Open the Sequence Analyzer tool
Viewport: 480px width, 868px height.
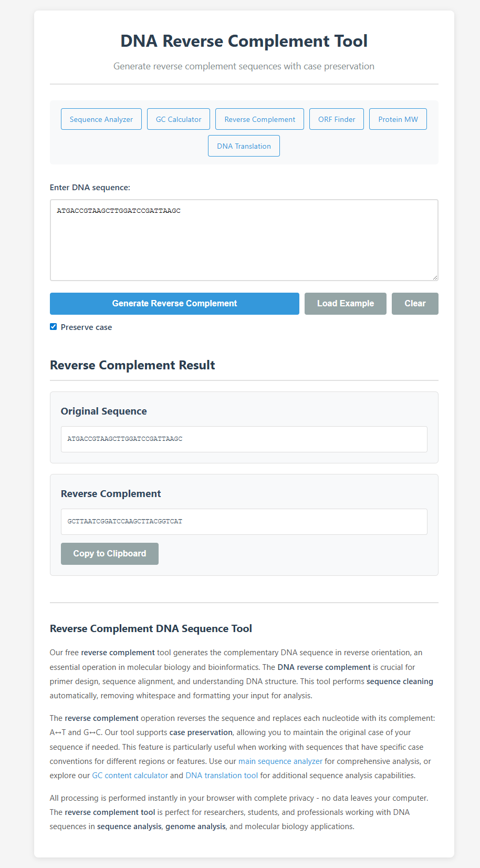click(101, 119)
